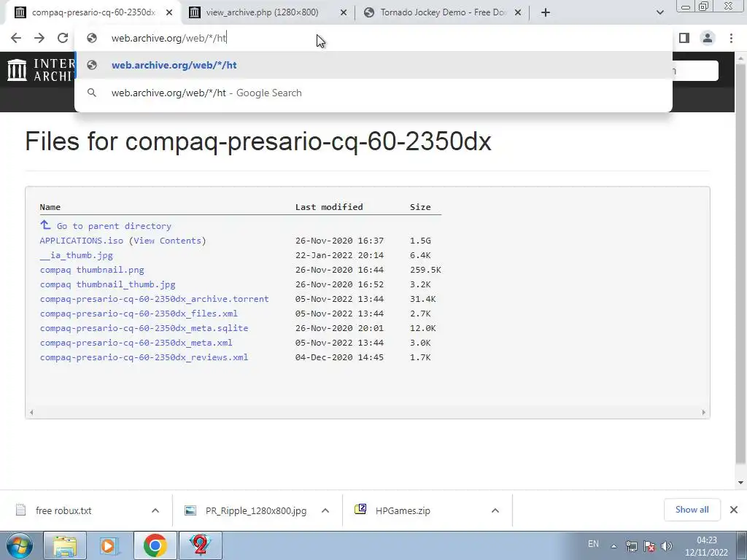This screenshot has width=747, height=560.
Task: Open the tab search chevron
Action: (659, 12)
